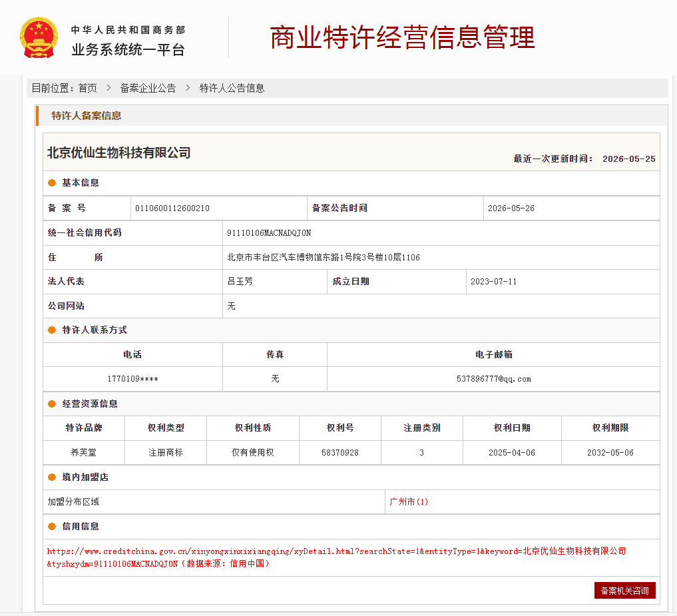Viewport: 677px width, 616px height.
Task: Click the update date 2026-05-25
Action: pyautogui.click(x=628, y=158)
